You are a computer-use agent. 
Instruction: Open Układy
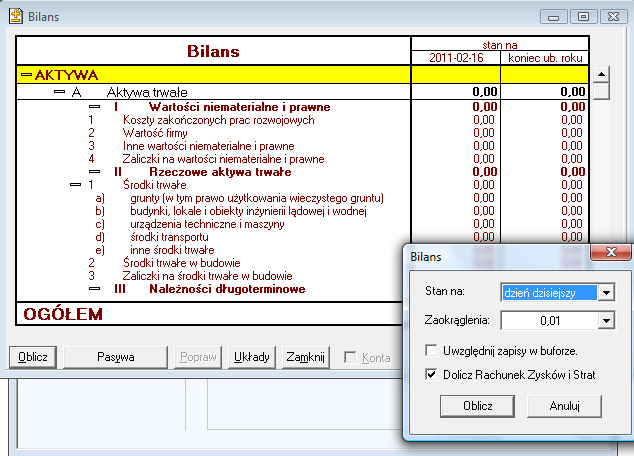tap(251, 357)
